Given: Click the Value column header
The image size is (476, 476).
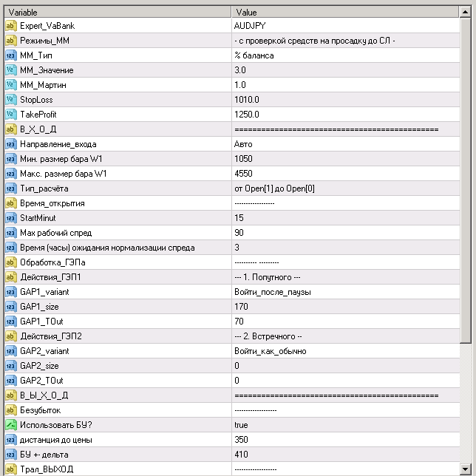Looking at the screenshot, I should 345,12.
